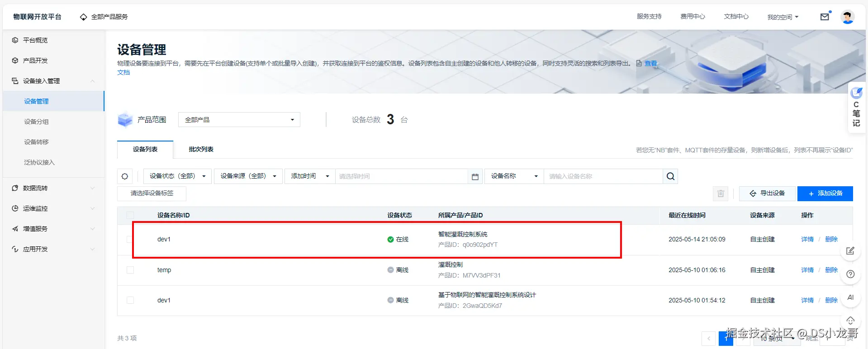Viewport: 868px width, 349px height.
Task: Click the 请选择时间 date field
Action: [x=402, y=176]
